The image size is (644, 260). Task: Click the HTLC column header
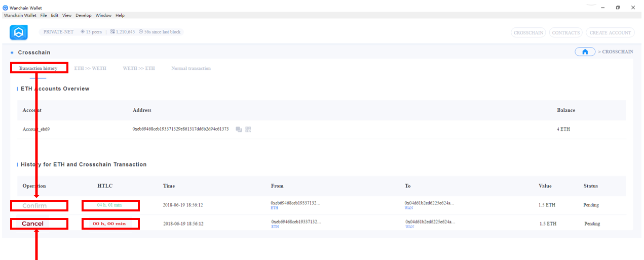pyautogui.click(x=105, y=186)
